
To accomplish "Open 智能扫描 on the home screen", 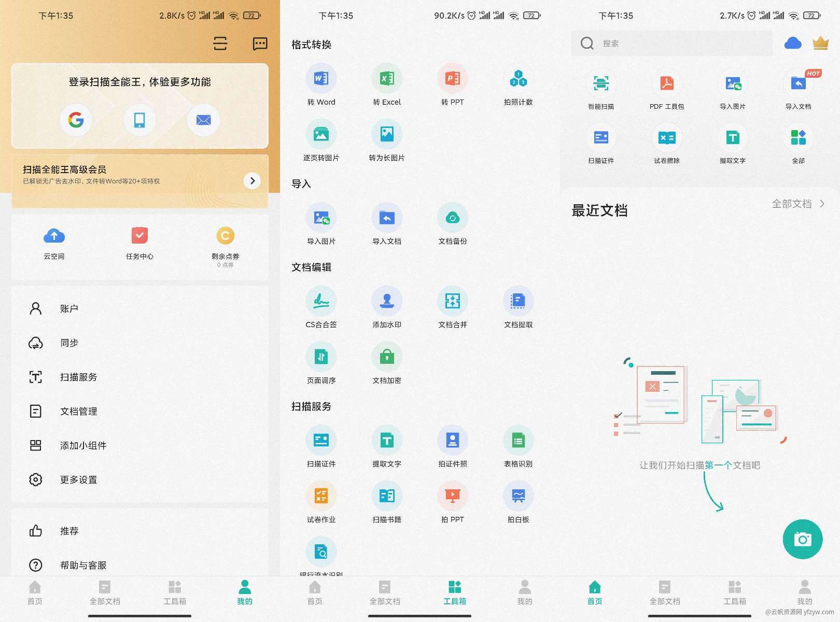I will tap(601, 89).
